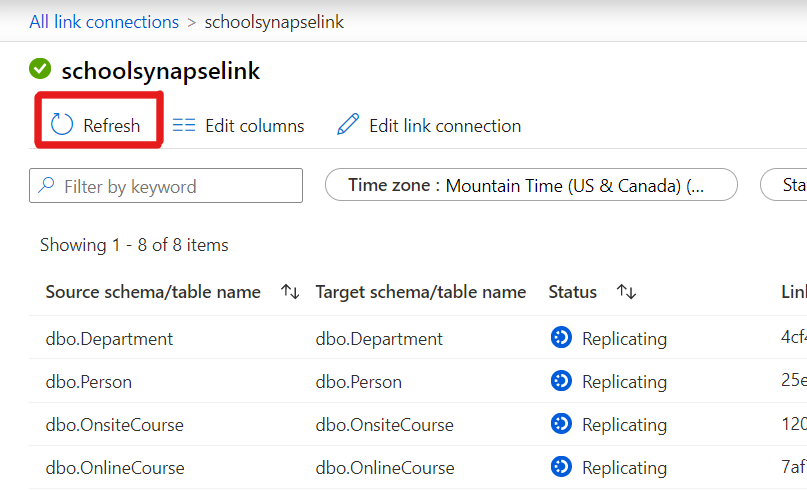Click the Replicating status icon for dbo.Person

click(561, 381)
